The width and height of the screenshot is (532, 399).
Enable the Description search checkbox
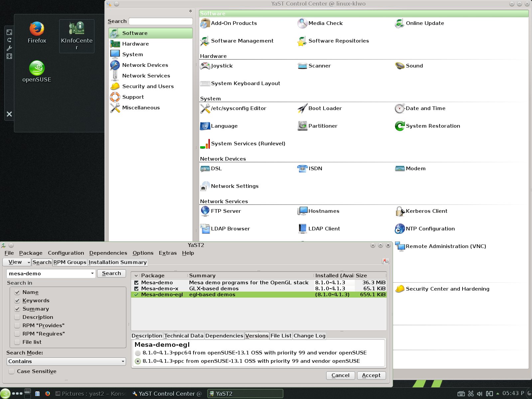17,317
